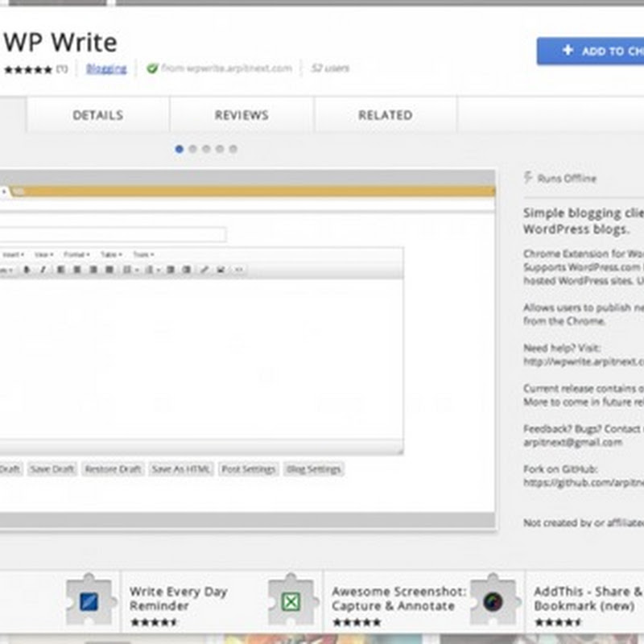
Task: Click the Insert link icon
Action: coord(204,270)
